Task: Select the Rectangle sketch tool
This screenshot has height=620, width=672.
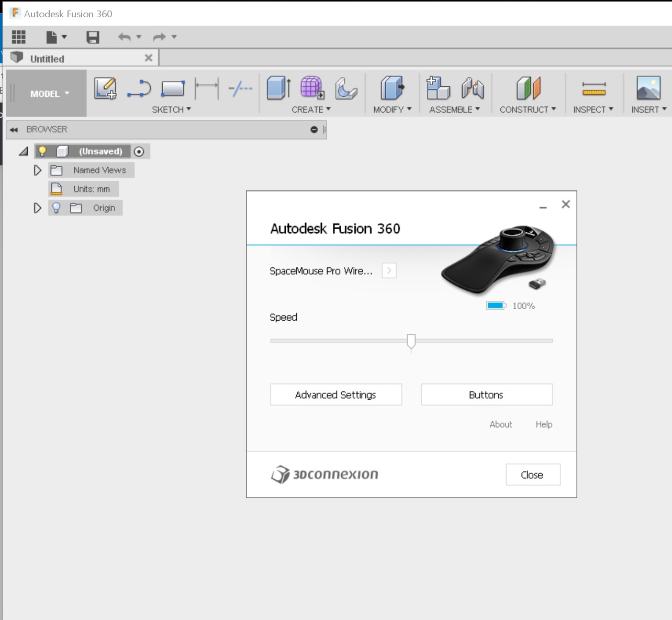Action: [x=173, y=88]
